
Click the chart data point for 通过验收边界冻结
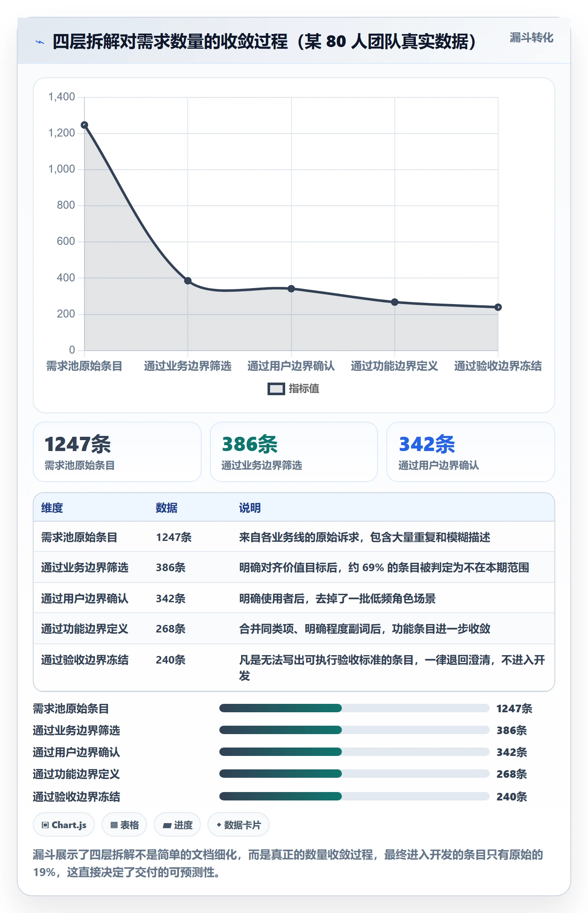[x=498, y=307]
